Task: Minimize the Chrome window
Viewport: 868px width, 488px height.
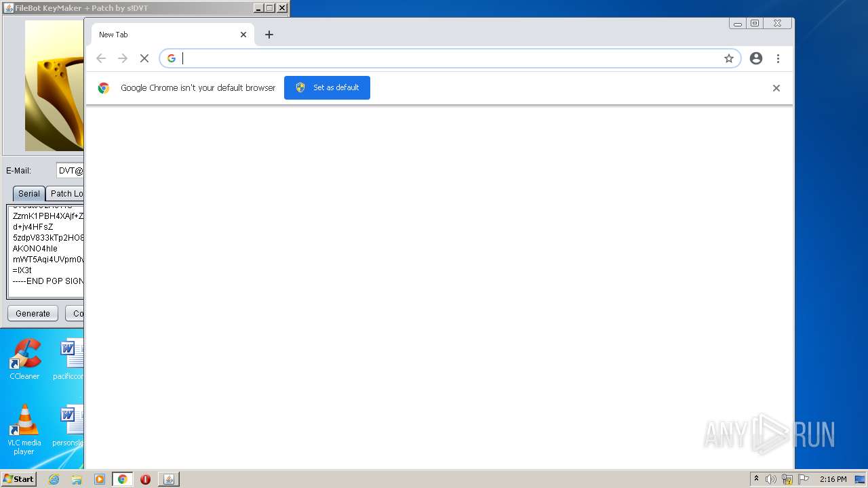Action: pyautogui.click(x=738, y=23)
